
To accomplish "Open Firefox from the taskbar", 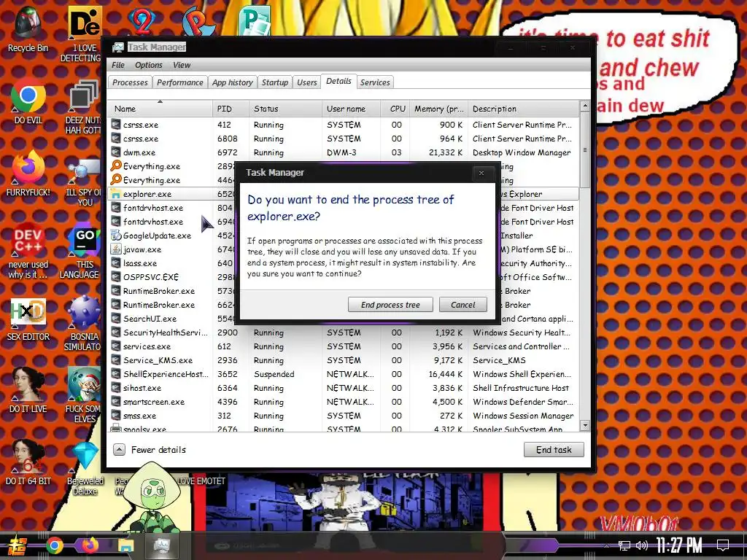I will pyautogui.click(x=90, y=545).
